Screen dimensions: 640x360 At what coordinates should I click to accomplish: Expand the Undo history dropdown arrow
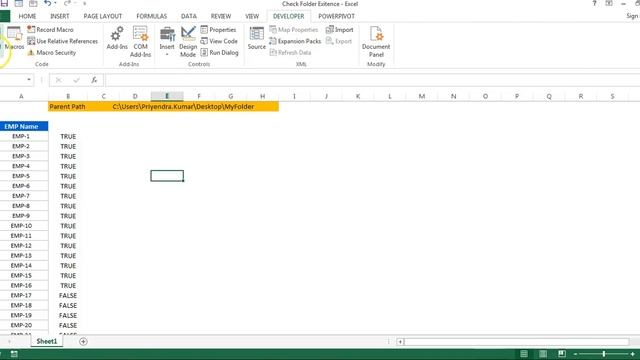[55, 4]
